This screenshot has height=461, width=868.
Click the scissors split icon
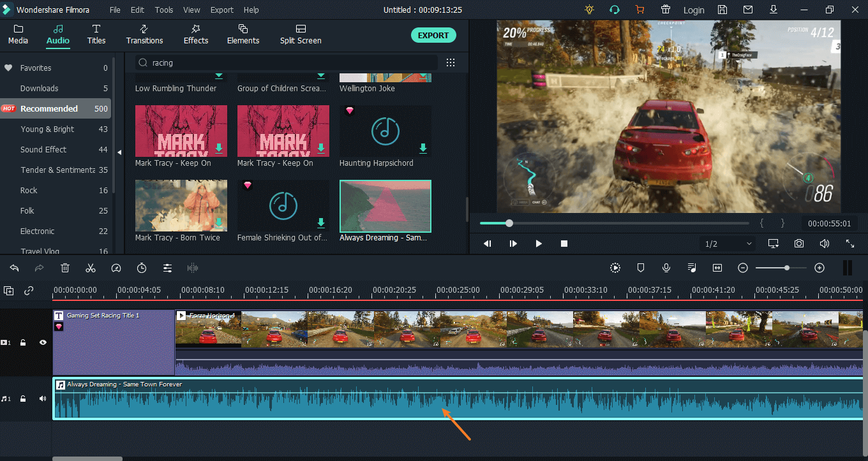[91, 268]
